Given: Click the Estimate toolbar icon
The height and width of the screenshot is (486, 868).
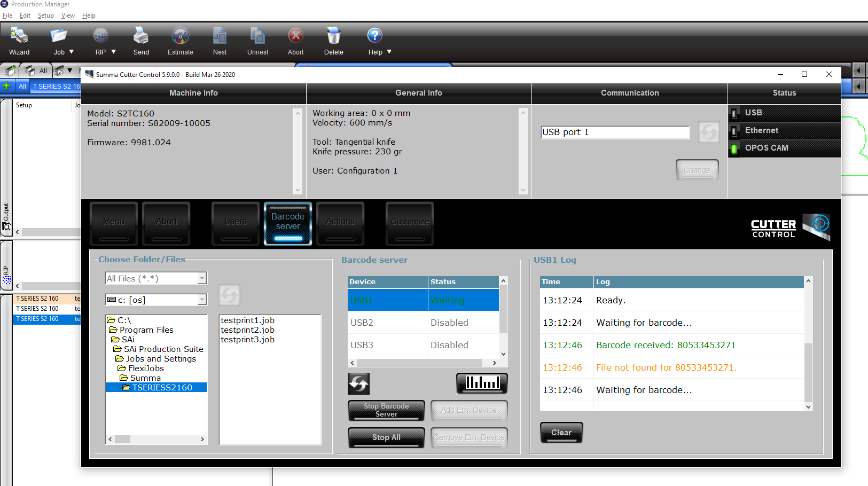Looking at the screenshot, I should click(x=180, y=36).
